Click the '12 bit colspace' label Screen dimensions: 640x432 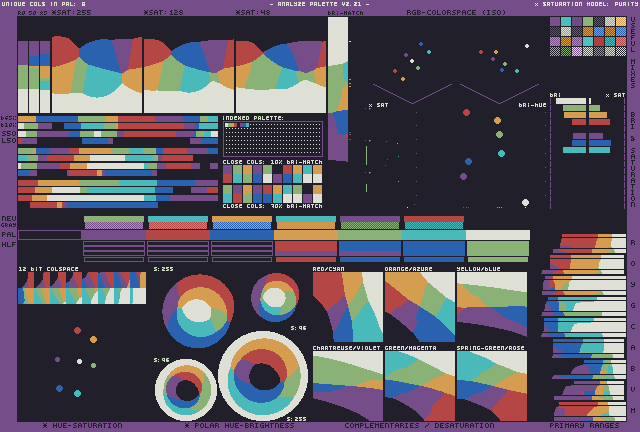click(48, 269)
